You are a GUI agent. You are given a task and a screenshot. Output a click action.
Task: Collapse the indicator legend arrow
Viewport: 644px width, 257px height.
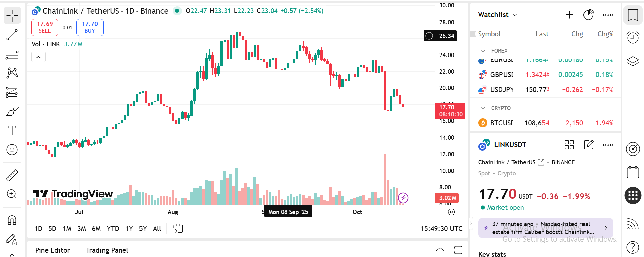[x=38, y=57]
